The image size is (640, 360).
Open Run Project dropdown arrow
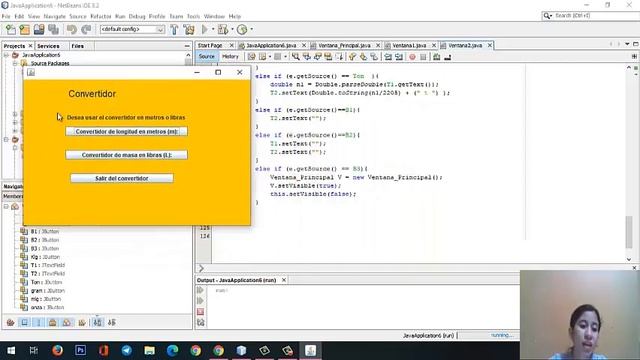pyautogui.click(x=213, y=29)
